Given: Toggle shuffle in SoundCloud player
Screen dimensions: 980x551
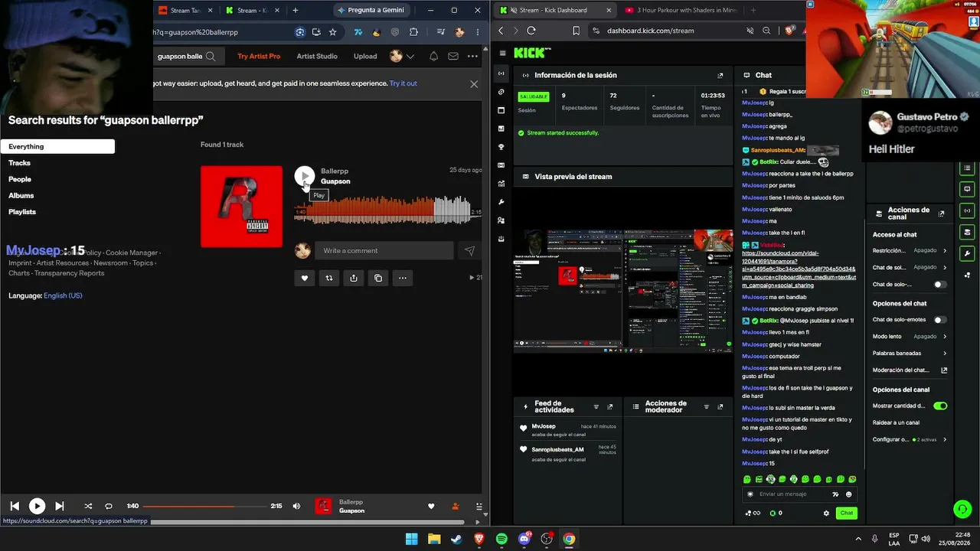Looking at the screenshot, I should [x=88, y=506].
